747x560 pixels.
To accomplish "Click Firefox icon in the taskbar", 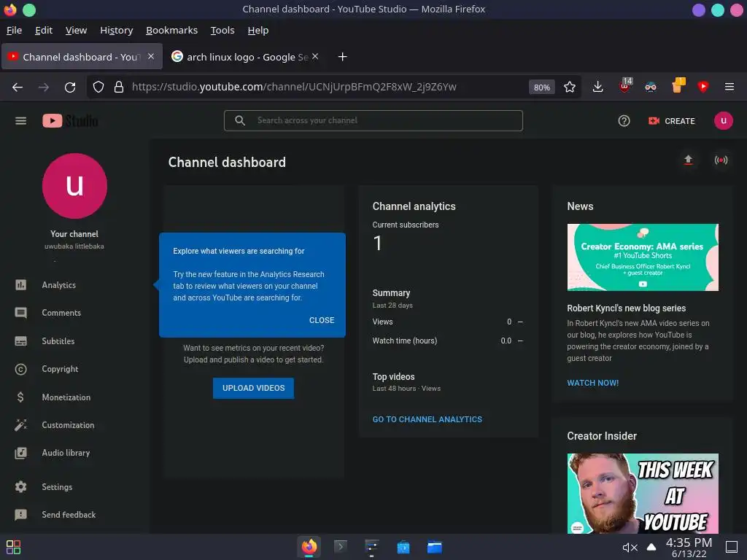I will [x=309, y=547].
